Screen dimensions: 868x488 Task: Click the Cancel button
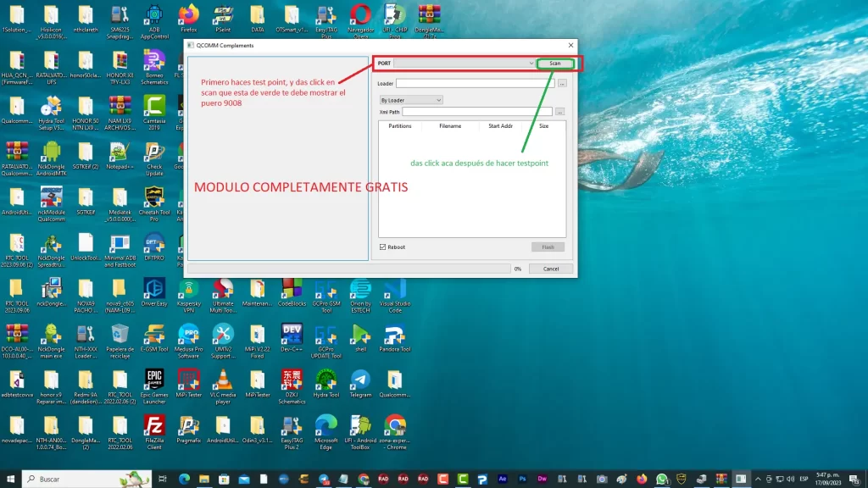tap(551, 269)
